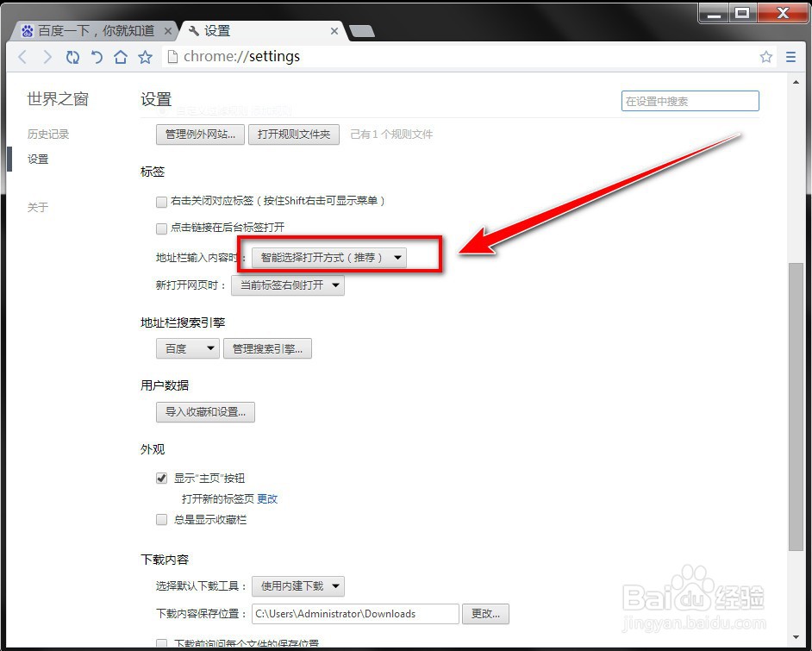Bookmark page with star in address bar
Screen dimensions: 812x651
(x=766, y=57)
